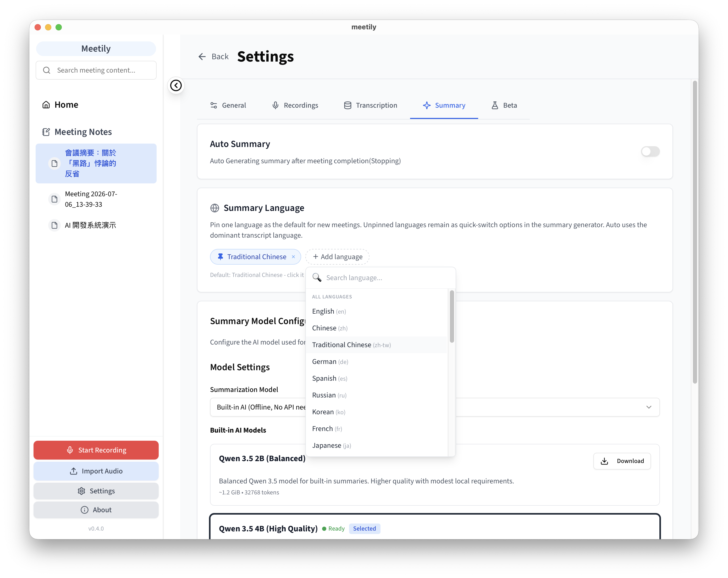This screenshot has height=578, width=728.
Task: Click the globe icon beside Summary Language
Action: pos(214,208)
